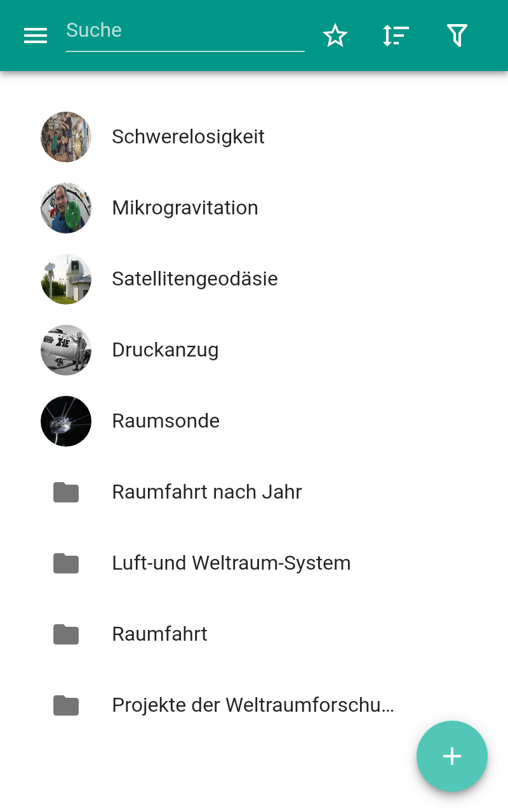Open the Druckanzug article

point(254,350)
